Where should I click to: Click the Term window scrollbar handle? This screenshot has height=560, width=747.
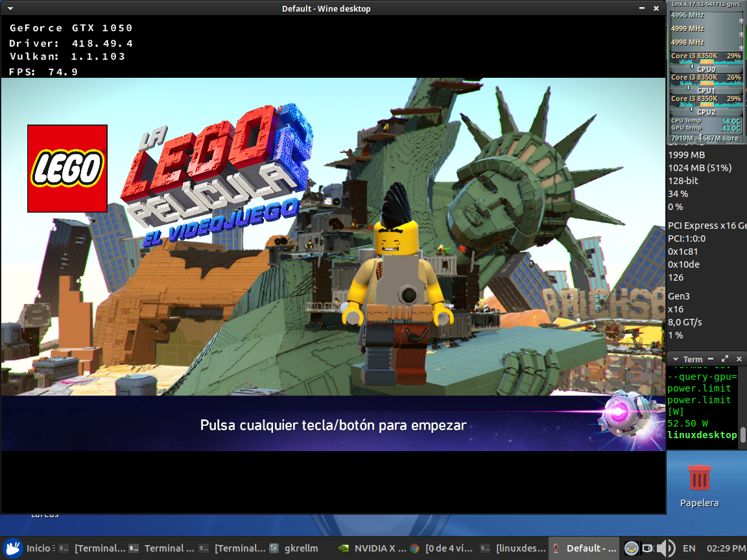742,436
